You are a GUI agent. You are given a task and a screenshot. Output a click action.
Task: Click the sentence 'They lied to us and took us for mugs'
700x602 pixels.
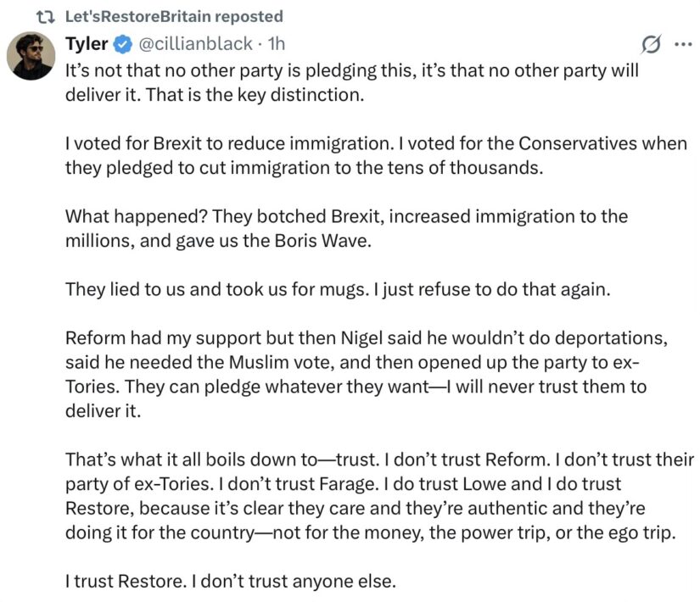tap(217, 289)
